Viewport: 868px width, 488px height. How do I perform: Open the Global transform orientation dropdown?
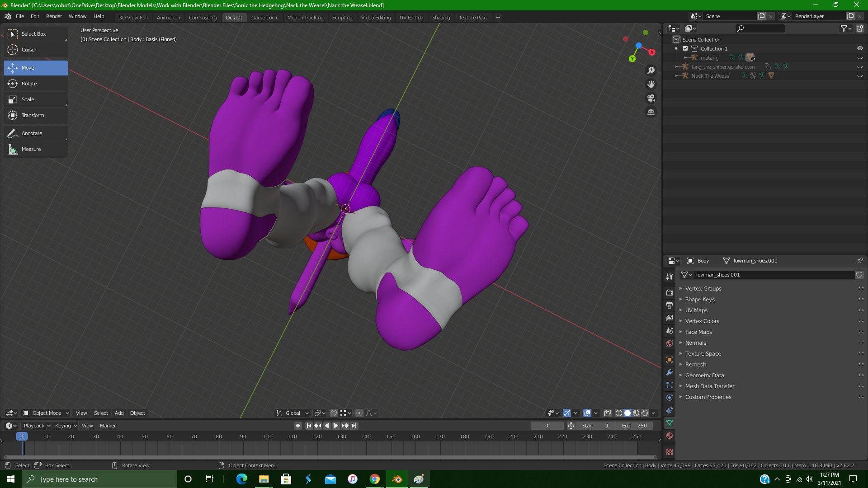click(292, 413)
